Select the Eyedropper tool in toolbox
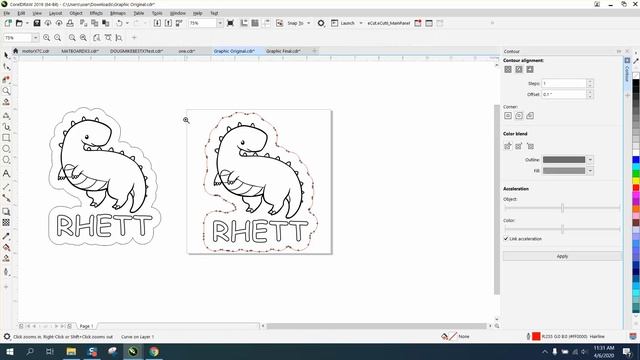This screenshot has height=360, width=640. point(6,236)
